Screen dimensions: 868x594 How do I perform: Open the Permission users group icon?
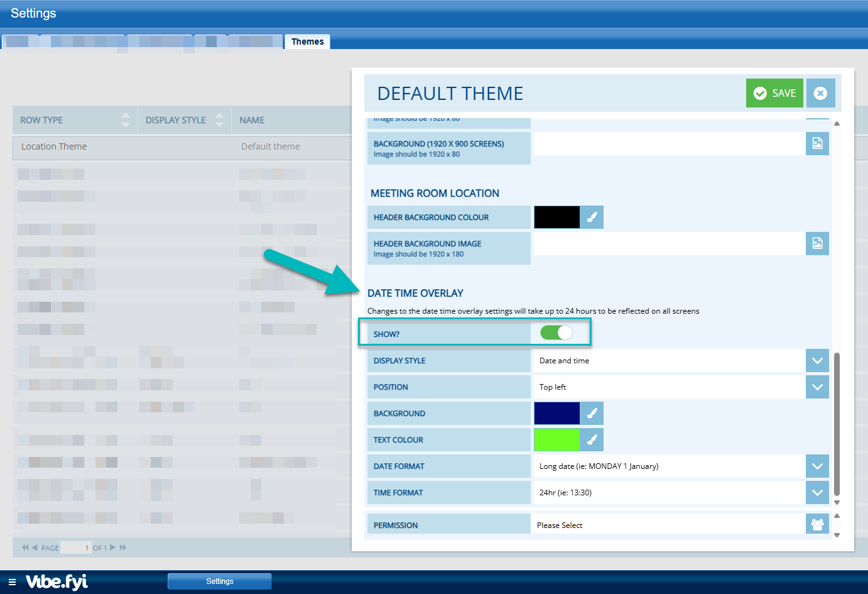point(817,524)
